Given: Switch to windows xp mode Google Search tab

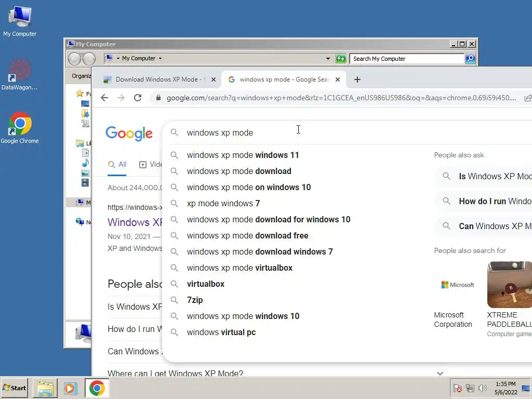Looking at the screenshot, I should point(283,79).
